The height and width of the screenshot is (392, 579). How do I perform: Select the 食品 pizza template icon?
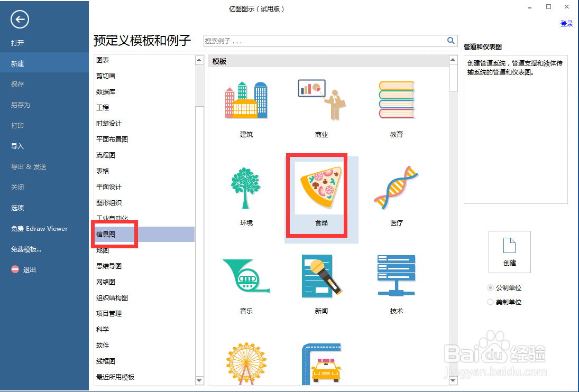pyautogui.click(x=321, y=188)
